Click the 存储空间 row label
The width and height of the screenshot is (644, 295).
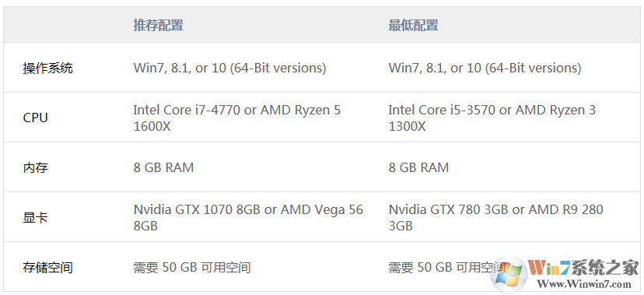click(x=47, y=268)
